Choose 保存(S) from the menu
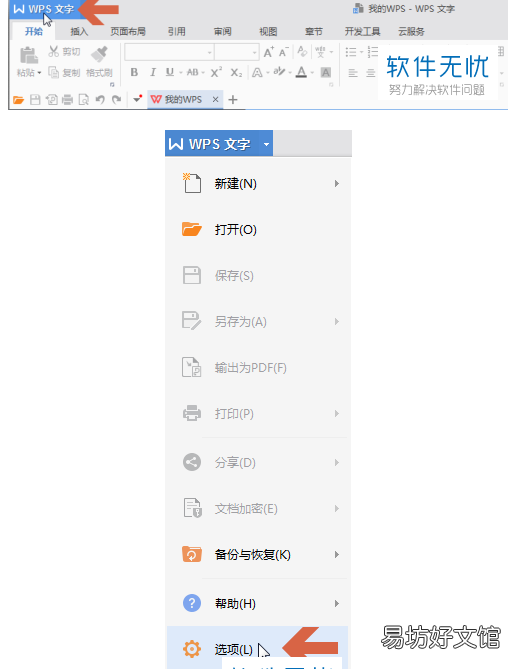 click(258, 276)
